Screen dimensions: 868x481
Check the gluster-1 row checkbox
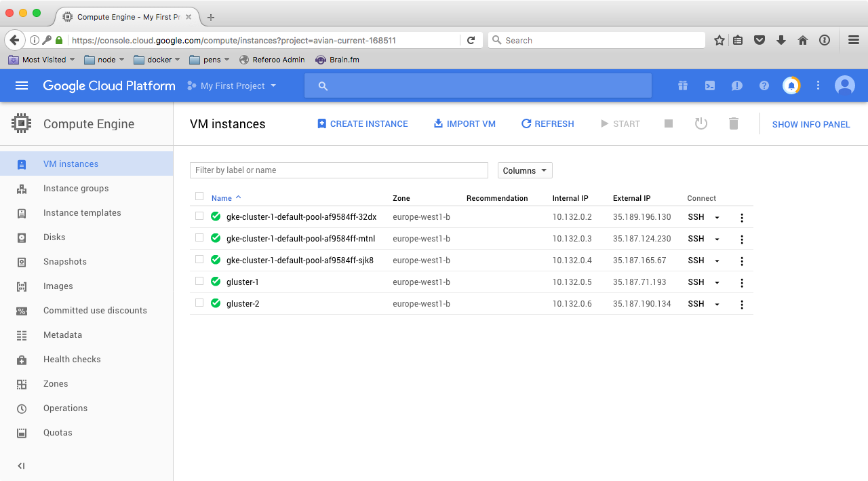[199, 281]
